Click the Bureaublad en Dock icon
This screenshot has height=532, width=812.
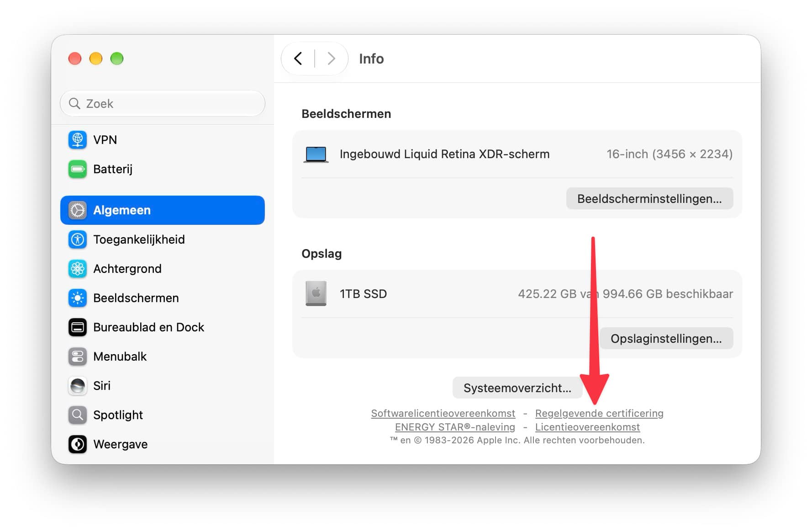coord(78,327)
